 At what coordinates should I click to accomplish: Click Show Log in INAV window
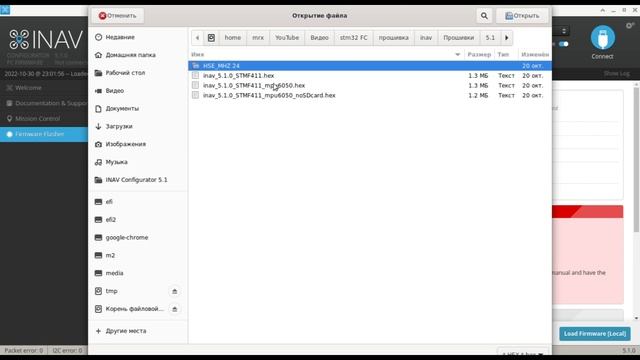click(616, 74)
